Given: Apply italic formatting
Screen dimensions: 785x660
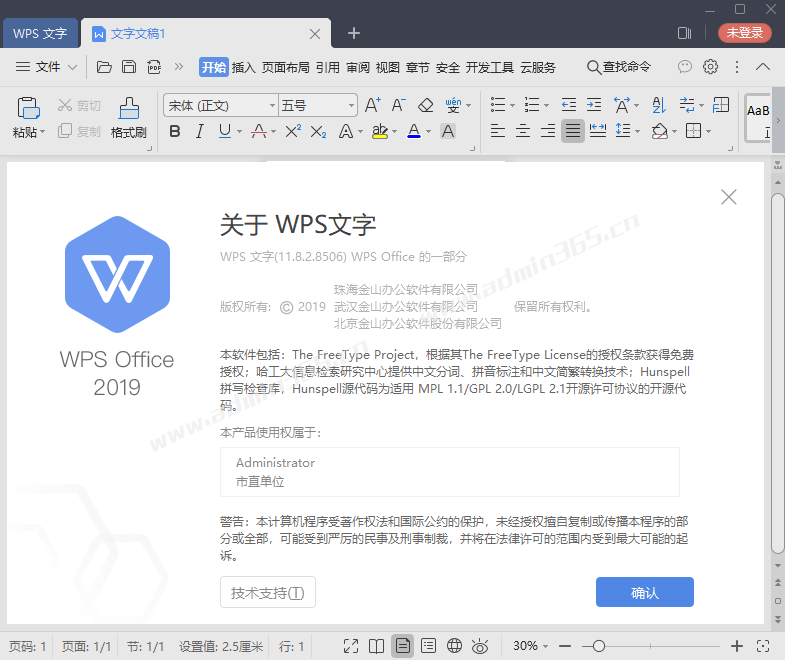Looking at the screenshot, I should (200, 131).
